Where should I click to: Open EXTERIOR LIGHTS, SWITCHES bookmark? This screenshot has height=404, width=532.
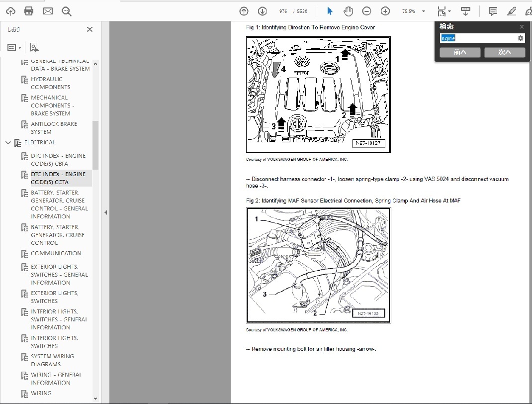coord(54,297)
